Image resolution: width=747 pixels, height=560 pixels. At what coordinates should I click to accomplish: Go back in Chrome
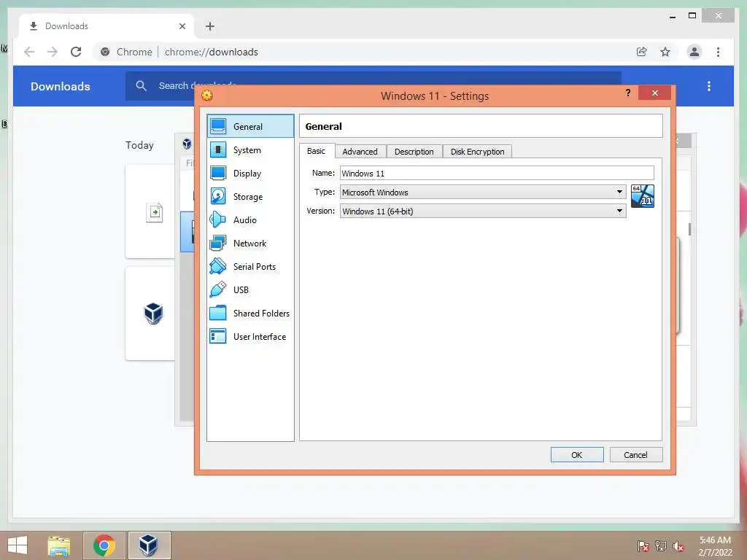click(29, 52)
